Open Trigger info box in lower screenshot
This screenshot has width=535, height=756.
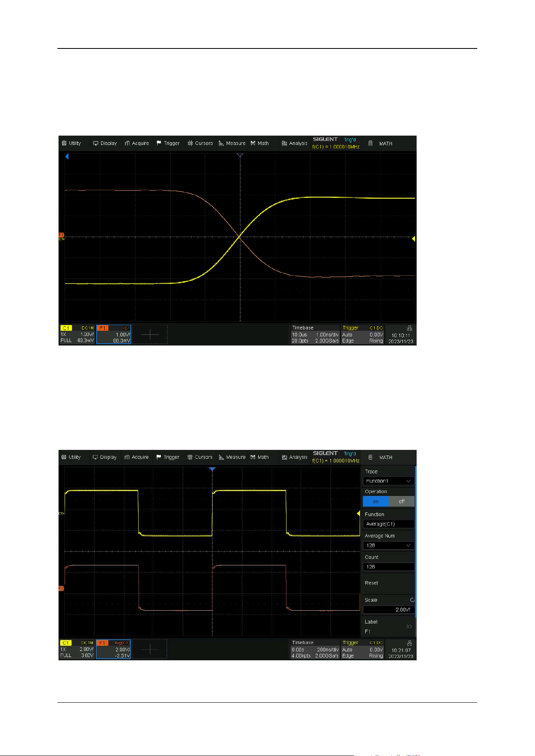pos(362,649)
